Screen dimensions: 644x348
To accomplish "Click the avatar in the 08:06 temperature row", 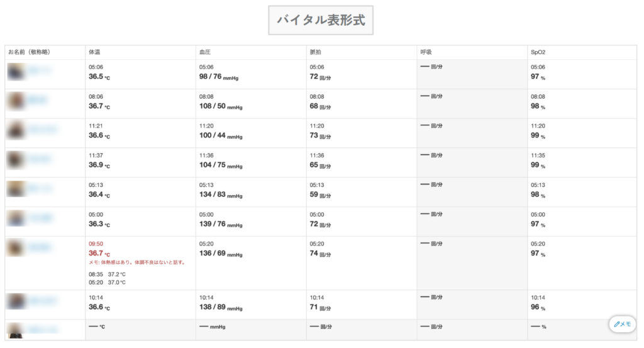I will tap(16, 102).
